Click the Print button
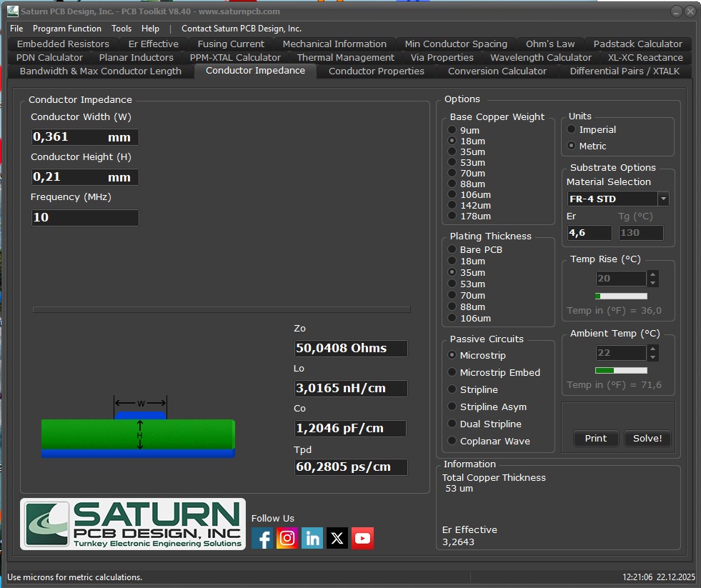 point(595,439)
